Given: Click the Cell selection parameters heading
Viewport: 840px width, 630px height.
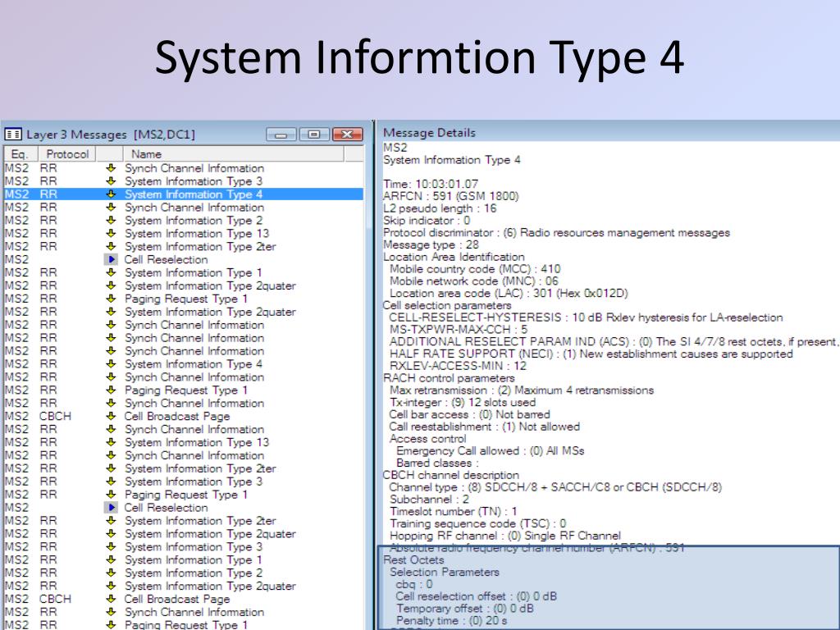Looking at the screenshot, I should click(447, 305).
